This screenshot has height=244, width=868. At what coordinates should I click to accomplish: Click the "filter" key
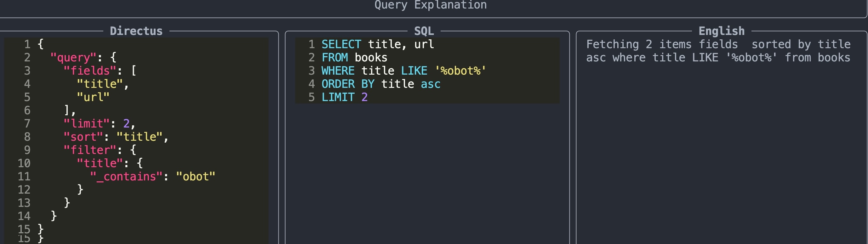click(x=90, y=150)
